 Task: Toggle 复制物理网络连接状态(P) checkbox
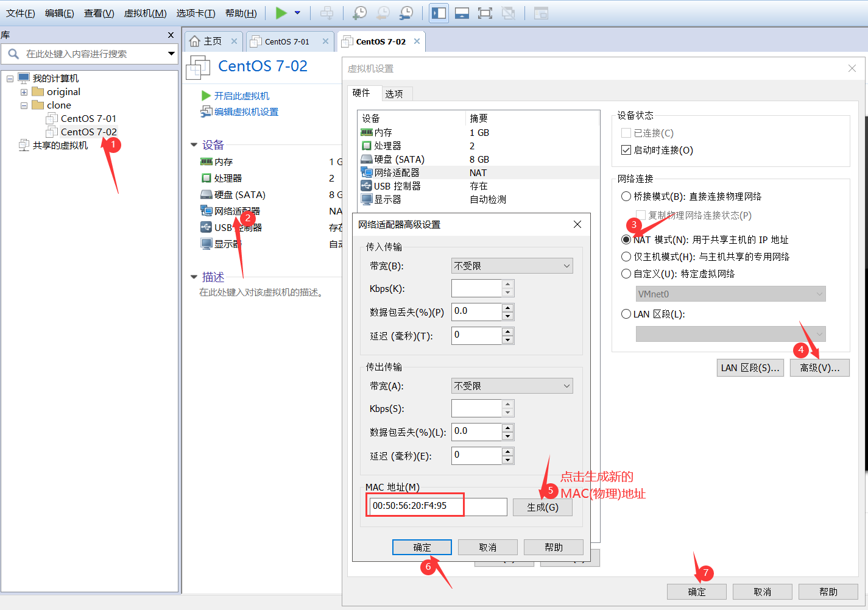(641, 215)
